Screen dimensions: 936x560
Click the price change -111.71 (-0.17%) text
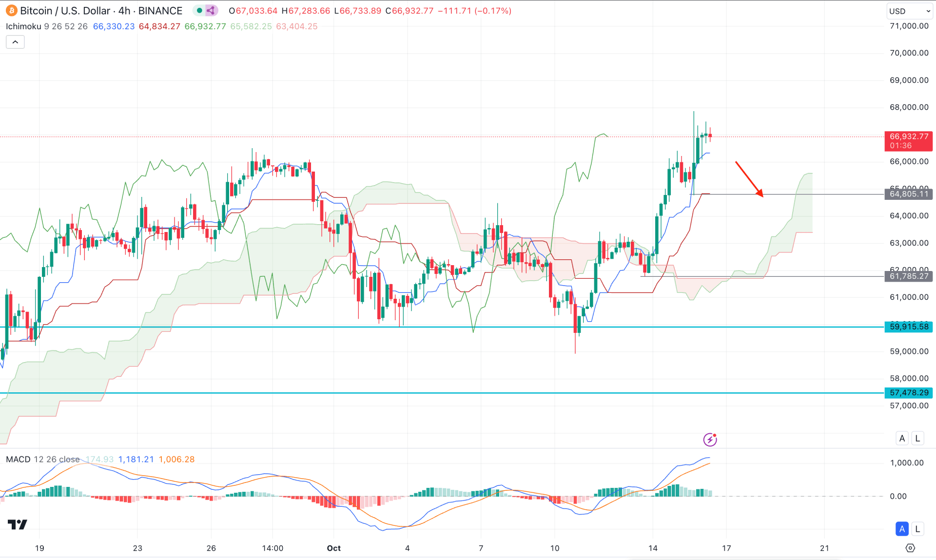click(x=474, y=11)
